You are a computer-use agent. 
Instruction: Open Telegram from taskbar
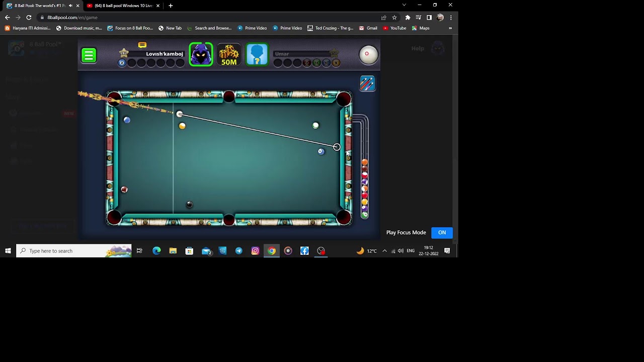(x=238, y=251)
